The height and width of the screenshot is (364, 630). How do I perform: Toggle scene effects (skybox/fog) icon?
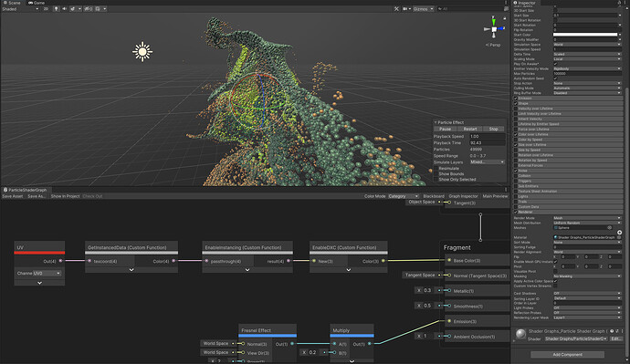pos(73,9)
